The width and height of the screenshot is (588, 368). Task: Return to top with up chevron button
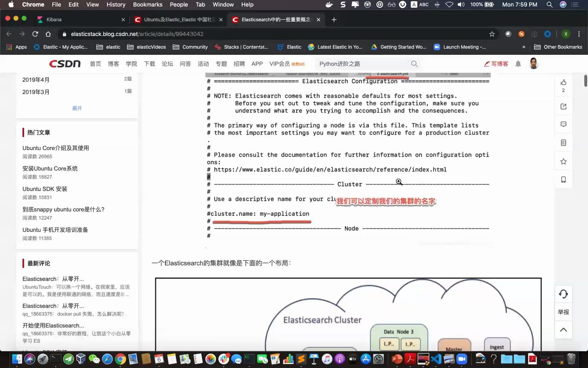563,330
